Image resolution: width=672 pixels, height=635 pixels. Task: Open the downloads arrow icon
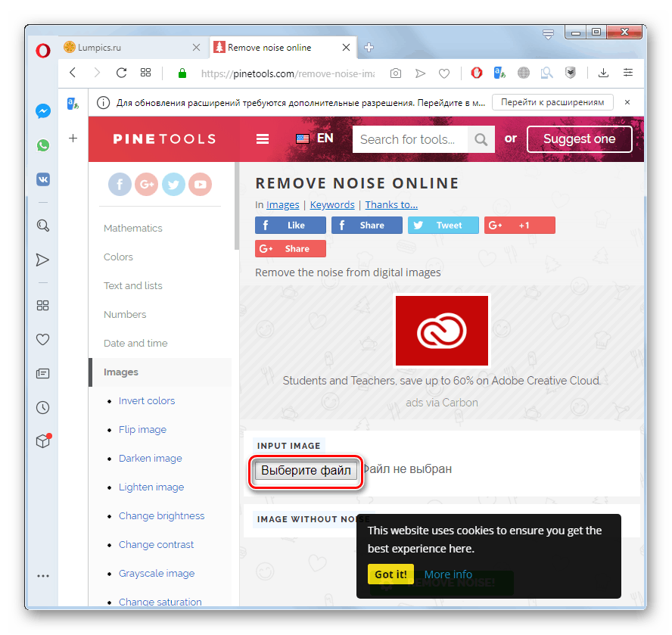point(603,73)
